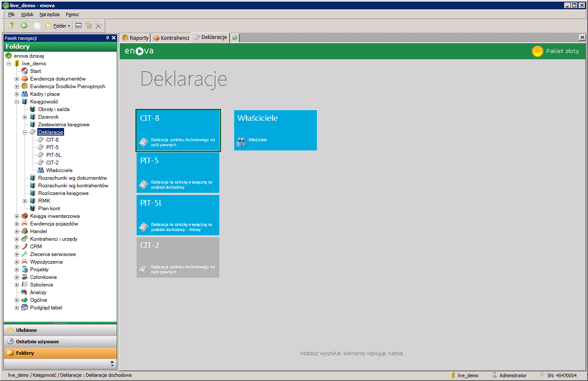Close the current tab with the tab-bar X
This screenshot has width=588, height=381.
click(582, 37)
